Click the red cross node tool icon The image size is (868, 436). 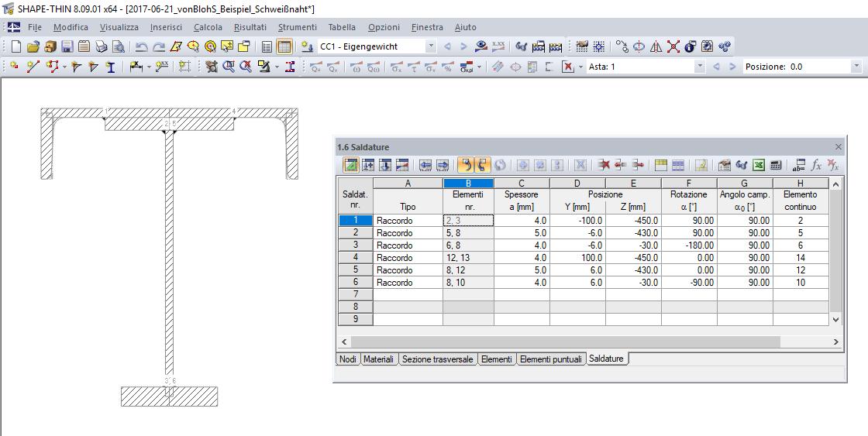[x=673, y=46]
